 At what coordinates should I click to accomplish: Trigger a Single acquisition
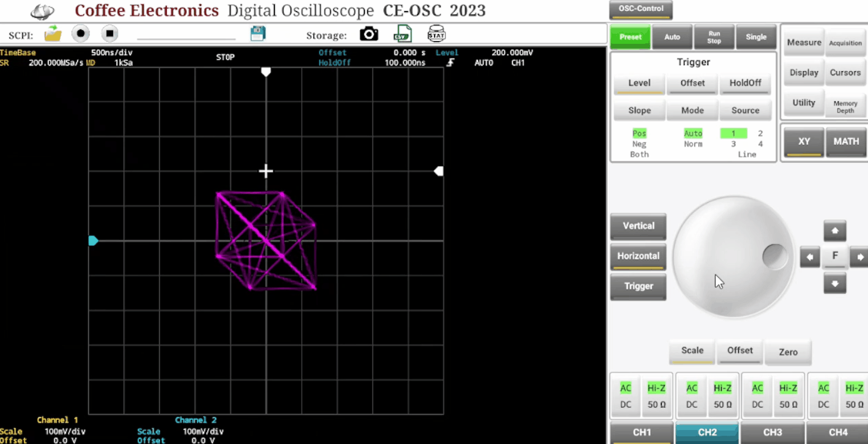[x=756, y=37]
